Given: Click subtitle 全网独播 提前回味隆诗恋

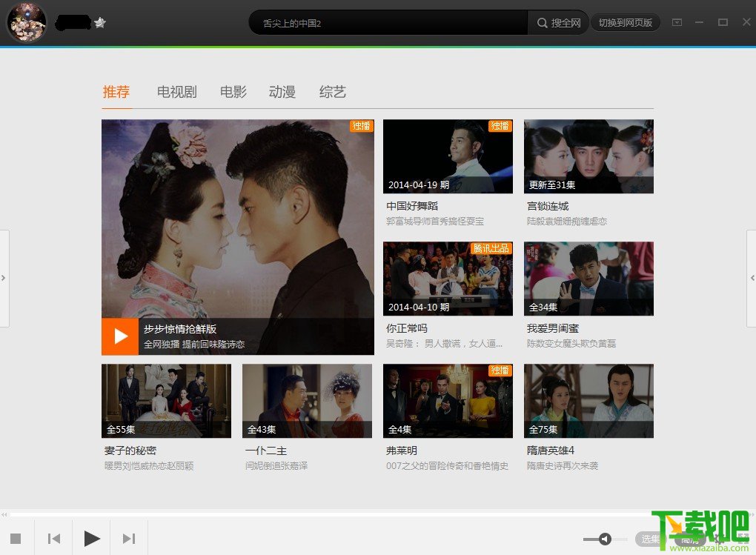Looking at the screenshot, I should click(194, 345).
